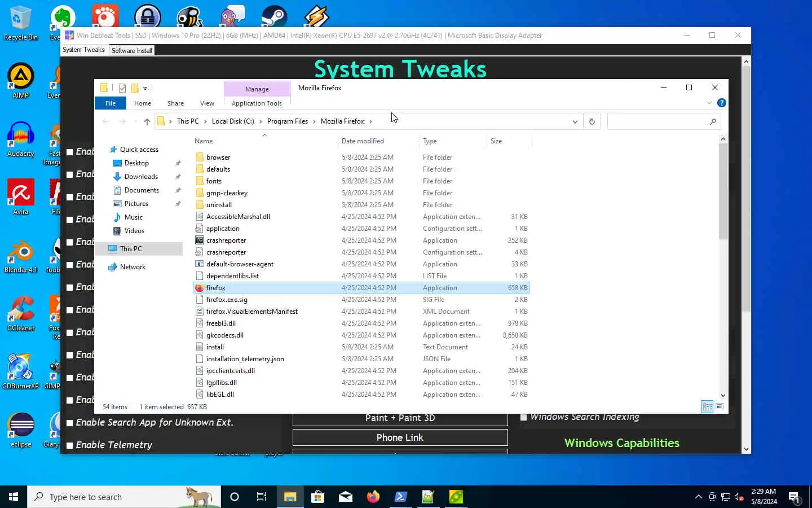Open Firefox from the taskbar
This screenshot has width=812, height=508.
(x=373, y=497)
